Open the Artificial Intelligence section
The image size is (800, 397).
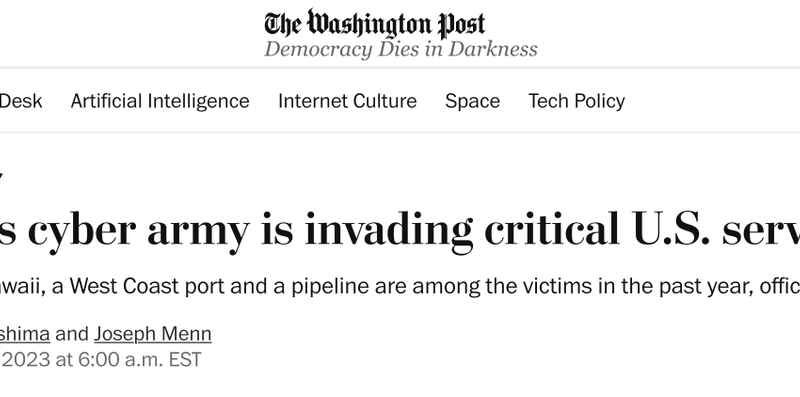(160, 101)
